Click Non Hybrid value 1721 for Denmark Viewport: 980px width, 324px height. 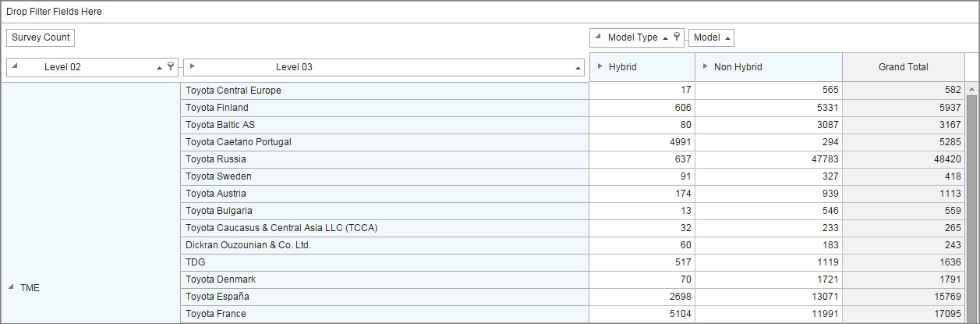click(769, 279)
